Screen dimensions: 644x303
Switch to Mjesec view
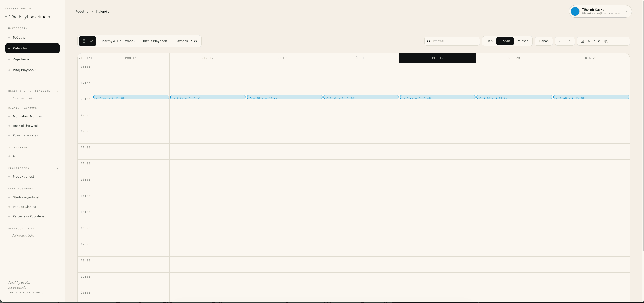pyautogui.click(x=523, y=41)
